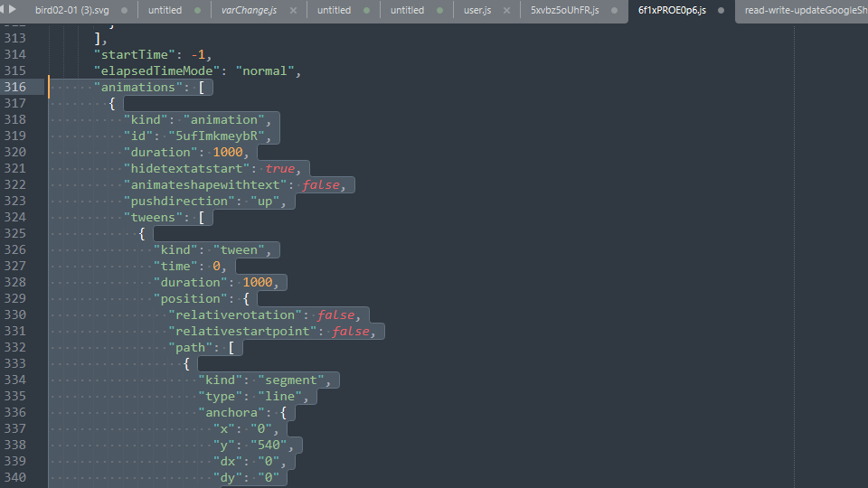
Task: Click line number 316 in the gutter
Action: (x=15, y=87)
